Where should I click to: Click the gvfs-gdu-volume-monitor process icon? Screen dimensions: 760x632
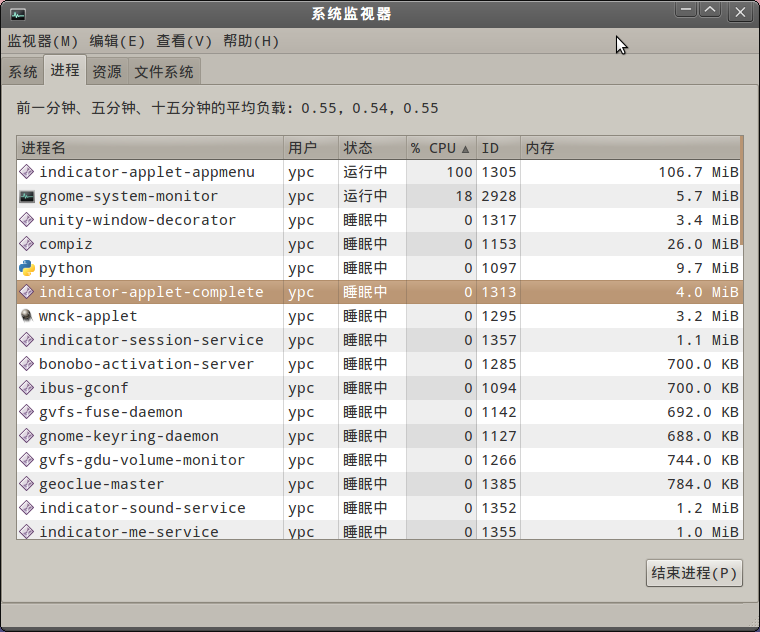[26, 460]
